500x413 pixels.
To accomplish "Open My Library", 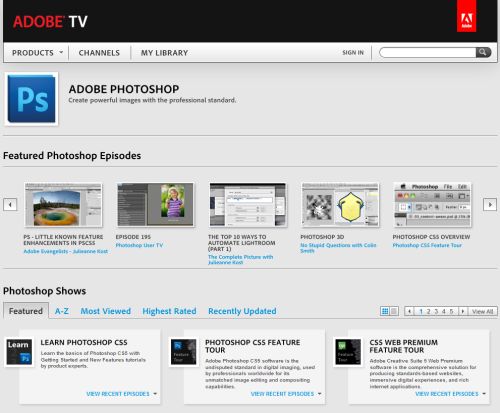I will coord(164,53).
